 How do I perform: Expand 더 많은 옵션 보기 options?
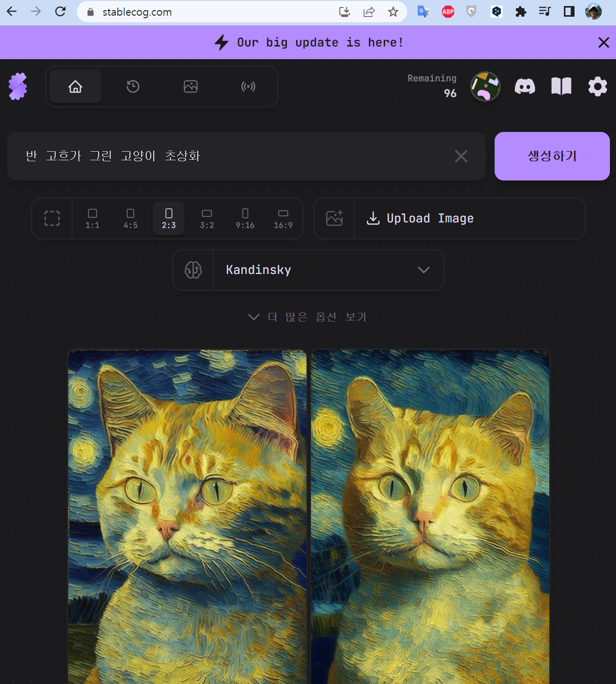[x=307, y=317]
